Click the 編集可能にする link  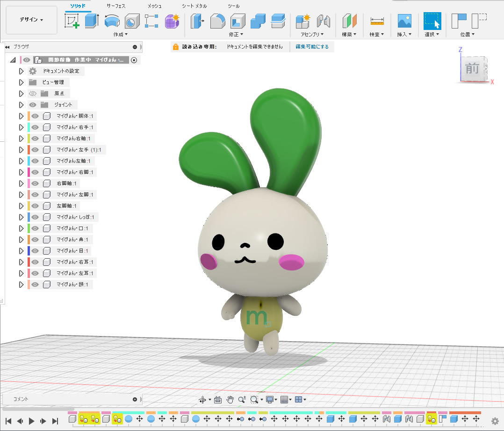312,47
